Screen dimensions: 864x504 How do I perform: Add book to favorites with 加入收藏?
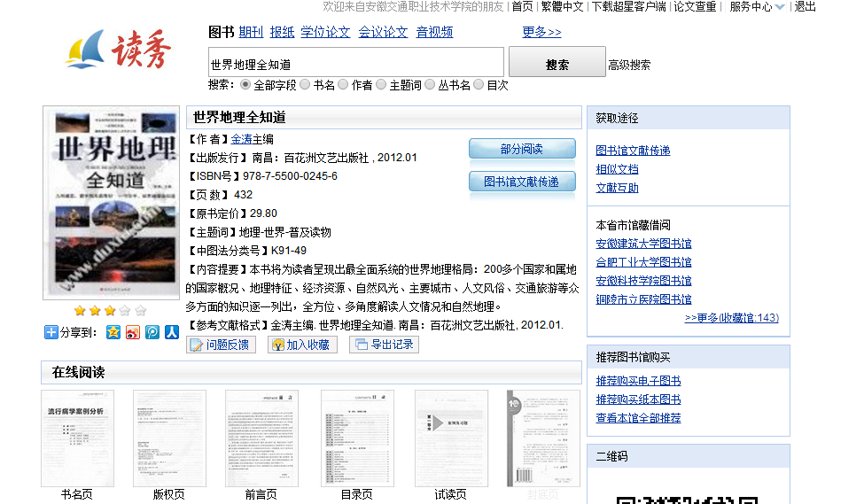click(302, 345)
